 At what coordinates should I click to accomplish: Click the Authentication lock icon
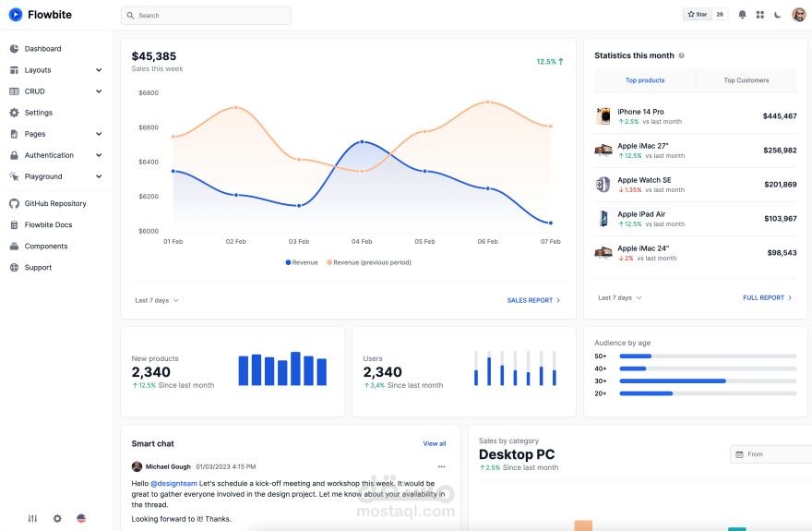[14, 155]
